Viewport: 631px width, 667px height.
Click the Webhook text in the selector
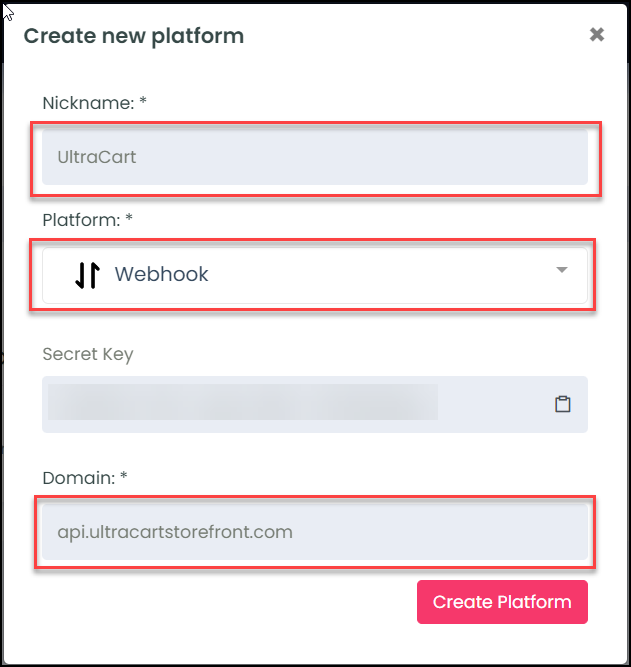click(162, 274)
